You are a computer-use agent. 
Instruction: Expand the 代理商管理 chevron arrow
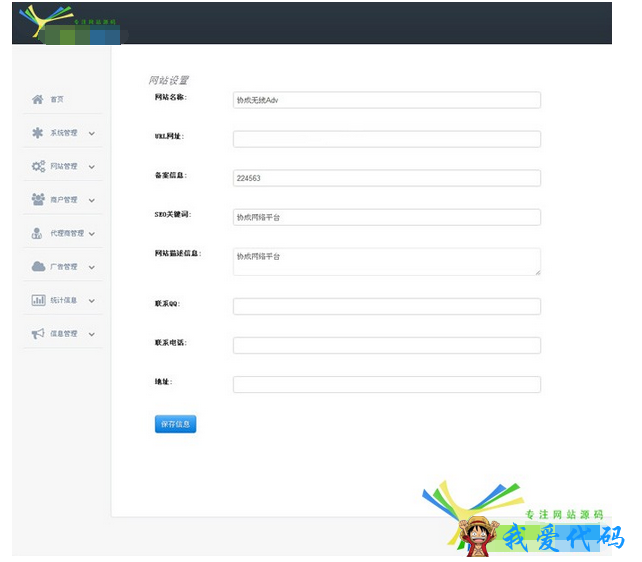(92, 234)
